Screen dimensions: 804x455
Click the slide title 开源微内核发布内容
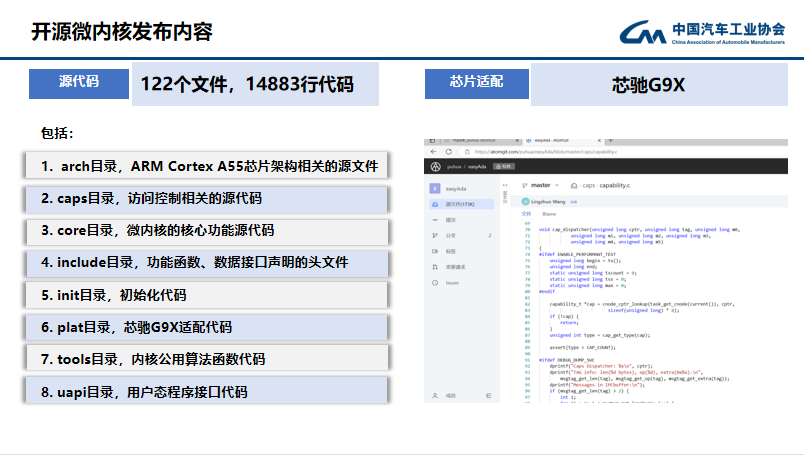pyautogui.click(x=122, y=31)
